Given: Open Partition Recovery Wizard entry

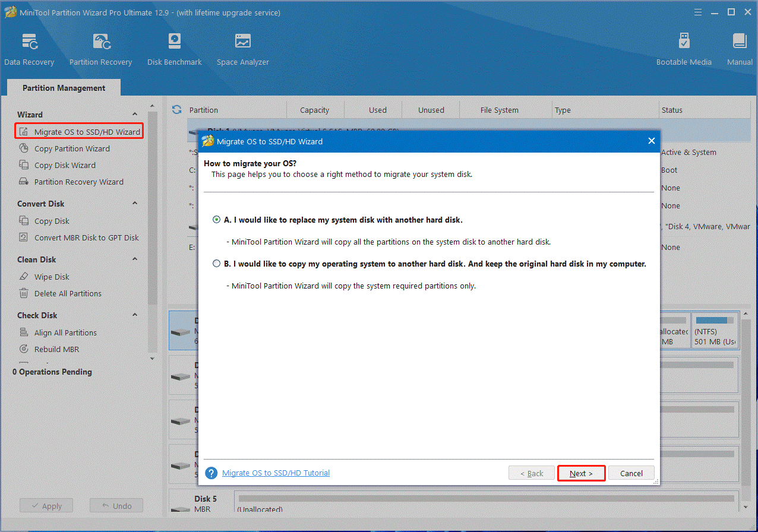Looking at the screenshot, I should click(x=79, y=182).
